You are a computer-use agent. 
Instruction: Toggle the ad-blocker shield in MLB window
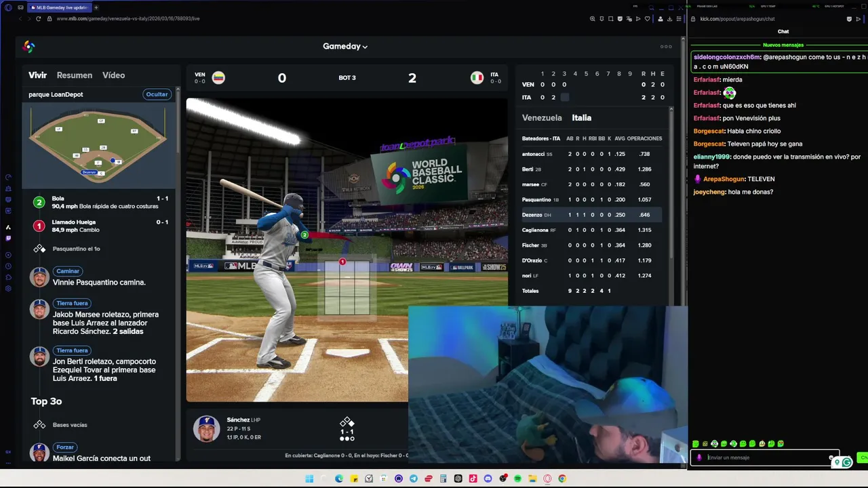click(x=620, y=18)
